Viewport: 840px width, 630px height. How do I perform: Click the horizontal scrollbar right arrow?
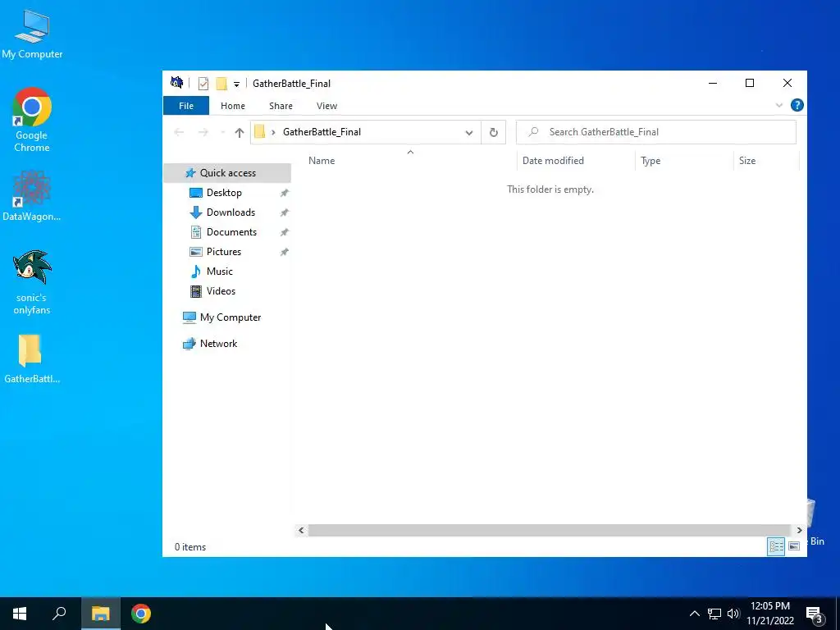pyautogui.click(x=799, y=530)
